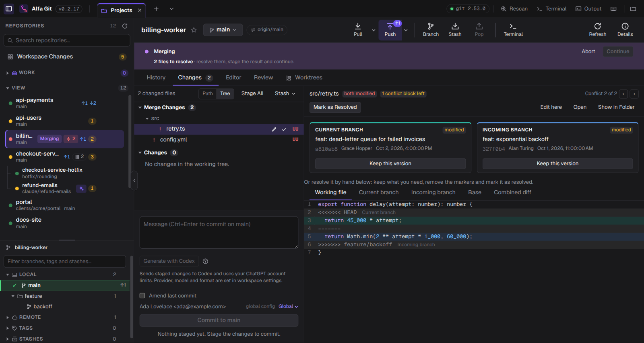
Task: Switch to the History tab
Action: [156, 77]
